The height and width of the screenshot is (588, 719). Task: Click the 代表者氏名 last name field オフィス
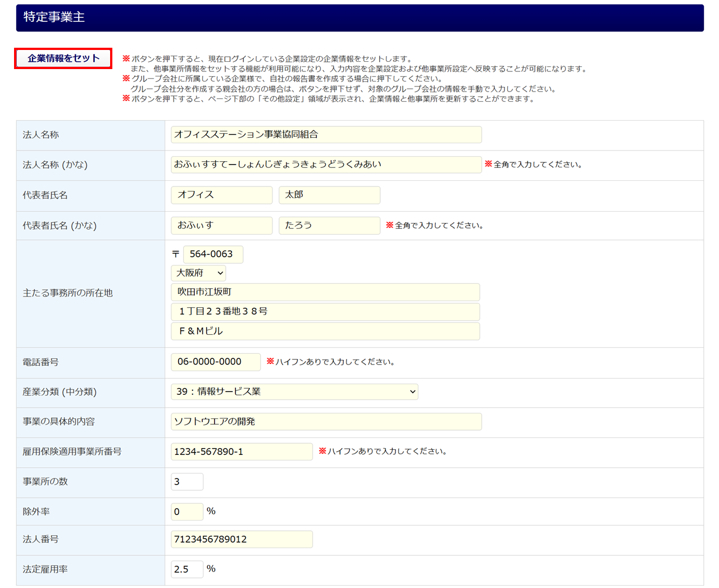tap(221, 195)
